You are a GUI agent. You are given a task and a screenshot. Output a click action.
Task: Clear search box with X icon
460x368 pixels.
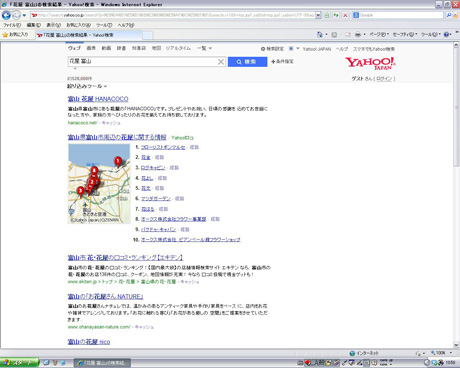click(x=221, y=62)
